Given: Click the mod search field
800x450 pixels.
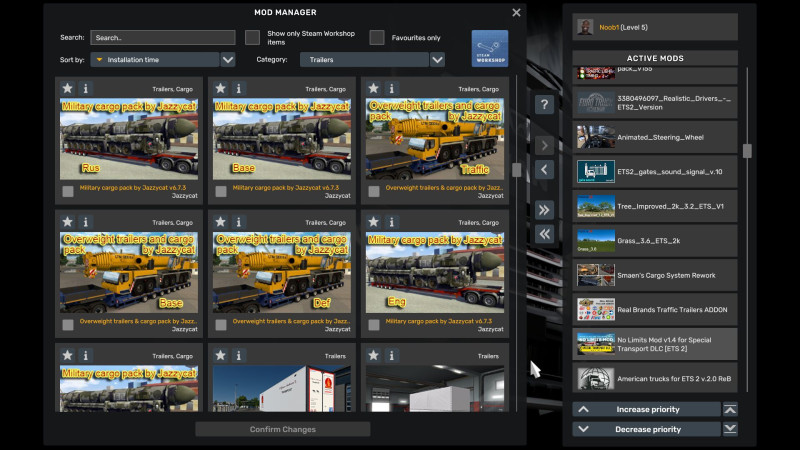Looking at the screenshot, I should pos(163,37).
